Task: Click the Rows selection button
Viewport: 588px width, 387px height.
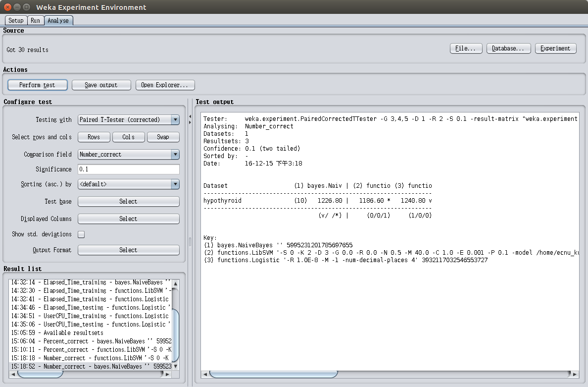Action: pos(94,137)
